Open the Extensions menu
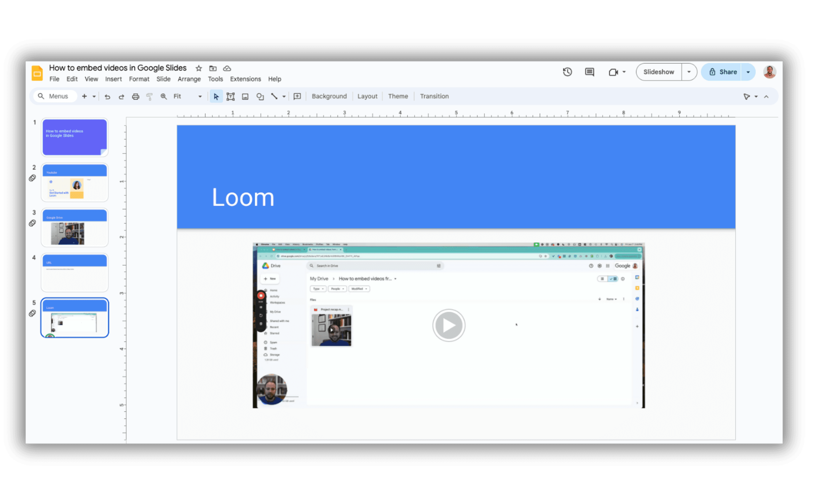Image resolution: width=819 pixels, height=504 pixels. point(245,79)
